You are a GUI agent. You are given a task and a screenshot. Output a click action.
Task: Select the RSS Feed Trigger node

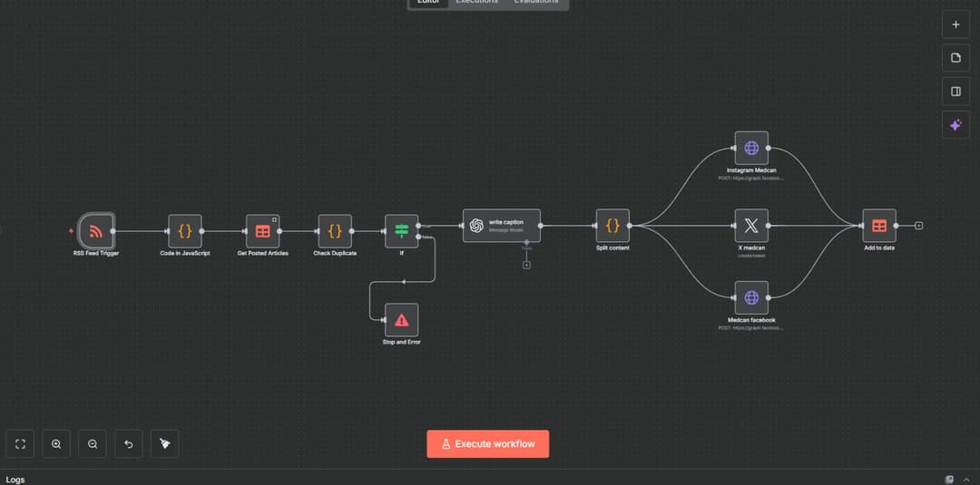(x=96, y=231)
